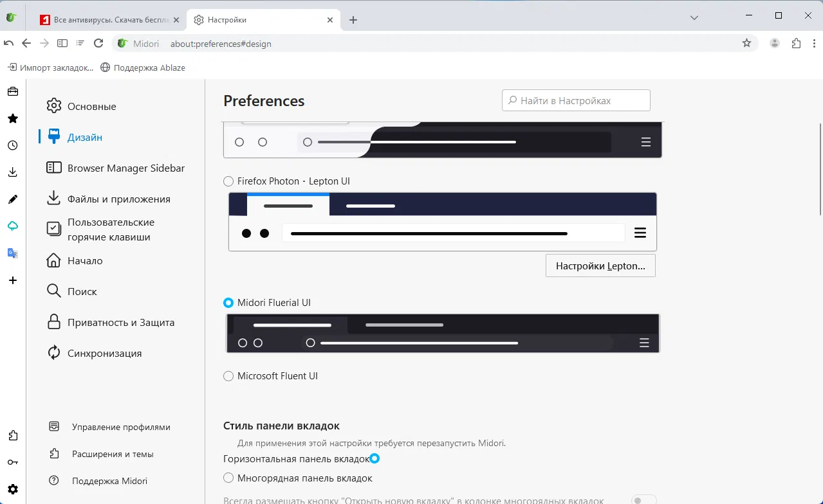The height and width of the screenshot is (504, 823).
Task: Click Midori identity icon in address bar
Action: tap(122, 44)
